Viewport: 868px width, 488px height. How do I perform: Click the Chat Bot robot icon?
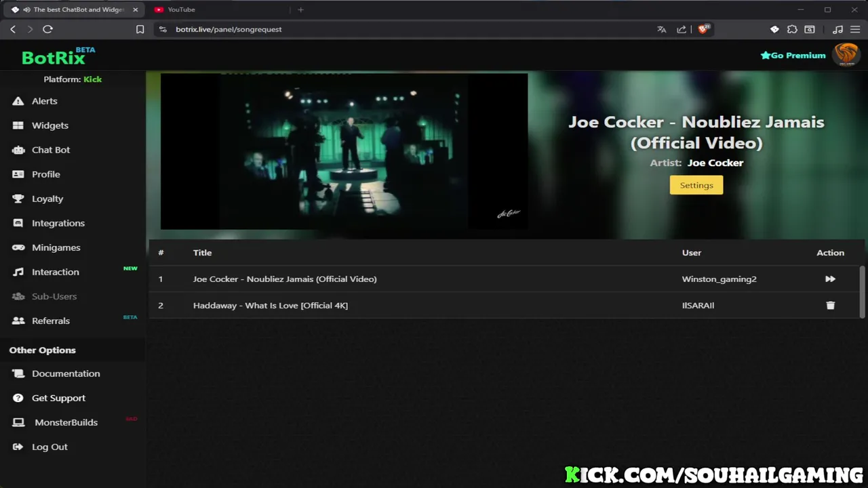18,150
